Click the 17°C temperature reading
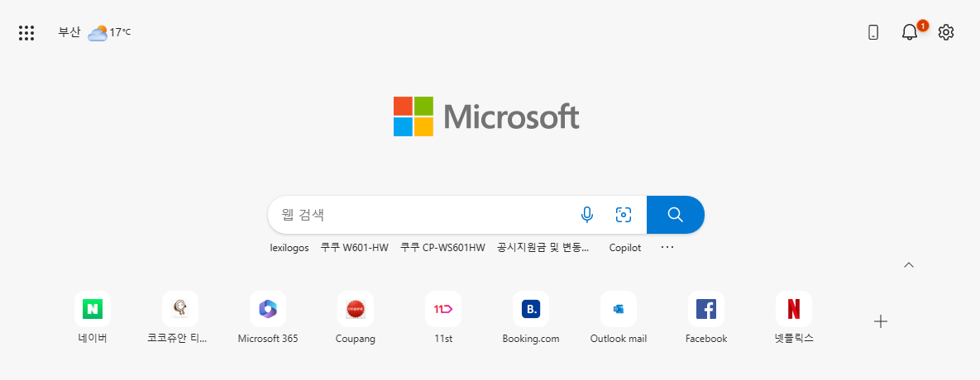The image size is (980, 380). 121,32
